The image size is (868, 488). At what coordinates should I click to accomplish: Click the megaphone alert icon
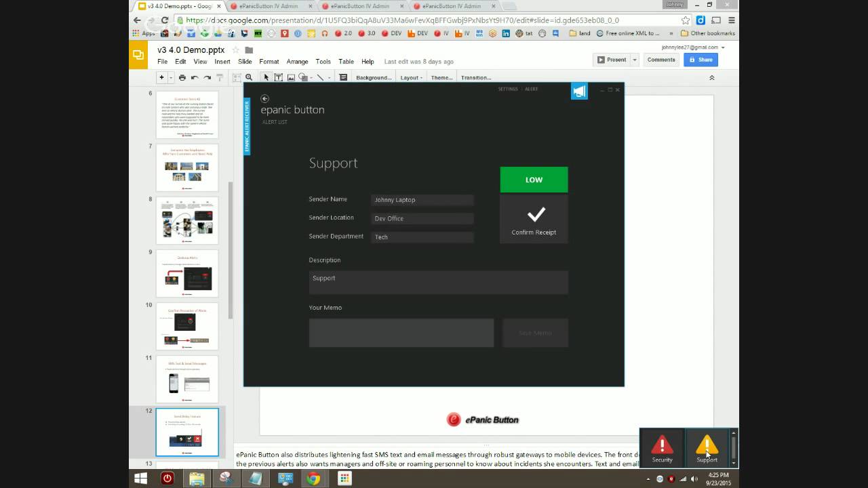(x=579, y=91)
